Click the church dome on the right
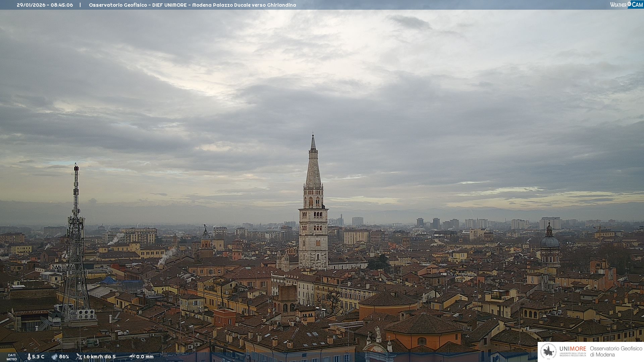Screen dimensions: 644x362 (549, 241)
